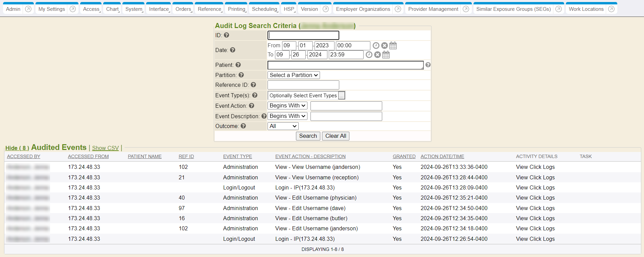Hide the Audited Events list
The width and height of the screenshot is (644, 257).
[x=17, y=148]
